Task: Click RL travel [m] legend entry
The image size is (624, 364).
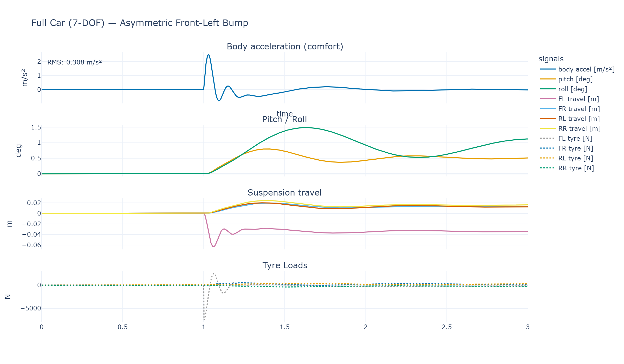Action: pos(570,119)
